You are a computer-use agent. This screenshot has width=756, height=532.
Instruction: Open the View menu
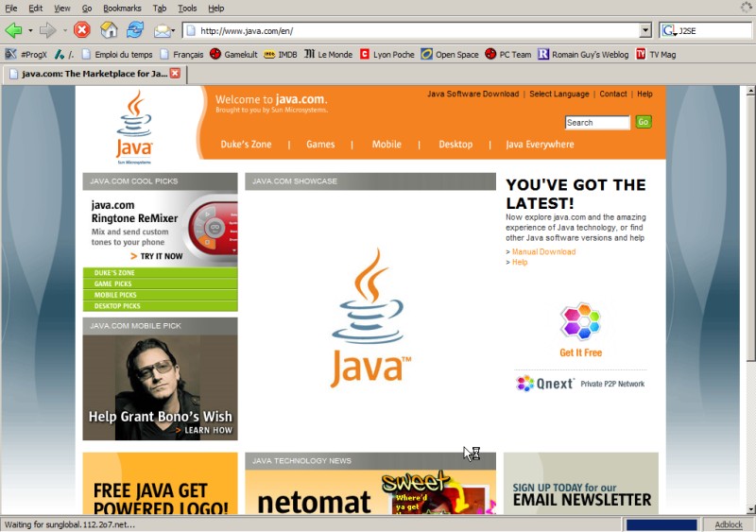[61, 9]
